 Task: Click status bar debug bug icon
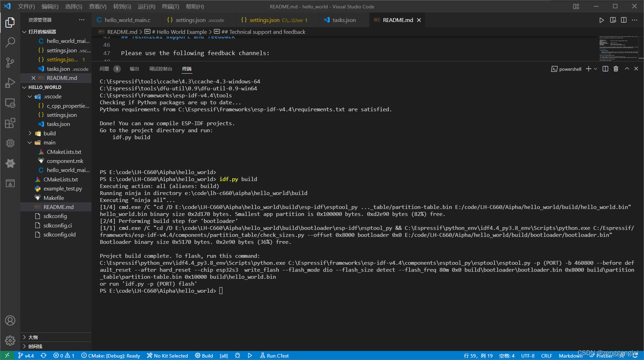237,355
